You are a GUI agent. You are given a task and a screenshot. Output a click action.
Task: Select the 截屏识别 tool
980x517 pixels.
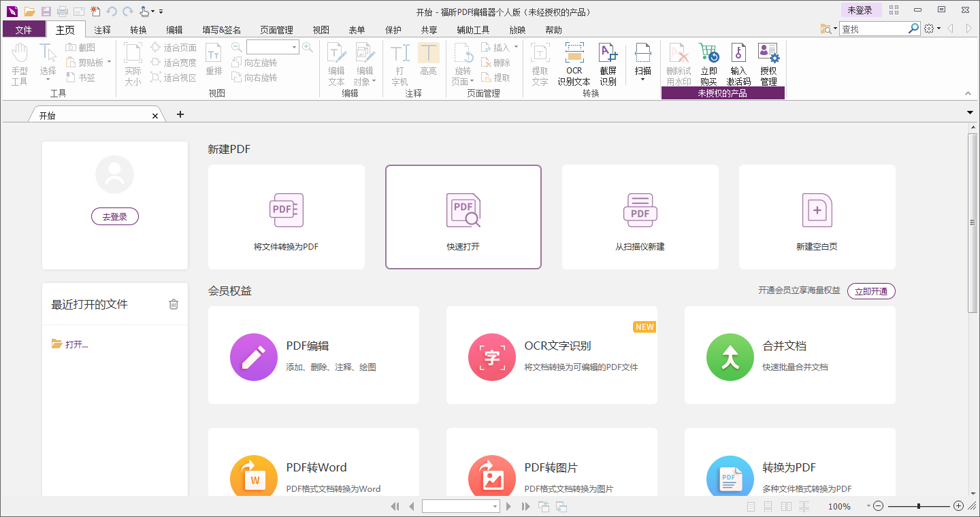pyautogui.click(x=608, y=64)
